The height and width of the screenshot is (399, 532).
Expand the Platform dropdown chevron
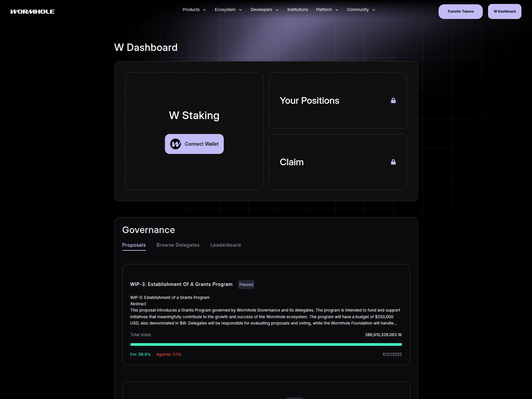[x=337, y=10]
